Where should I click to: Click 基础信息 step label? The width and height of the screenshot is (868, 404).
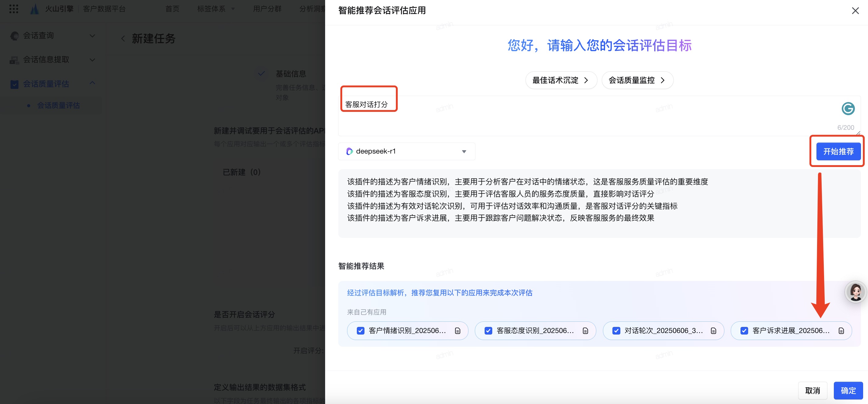coord(291,74)
